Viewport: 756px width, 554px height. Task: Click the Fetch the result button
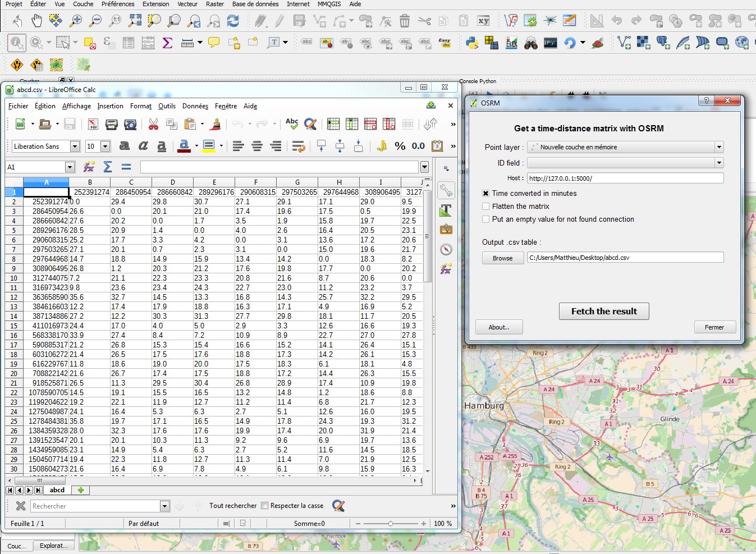click(x=603, y=311)
